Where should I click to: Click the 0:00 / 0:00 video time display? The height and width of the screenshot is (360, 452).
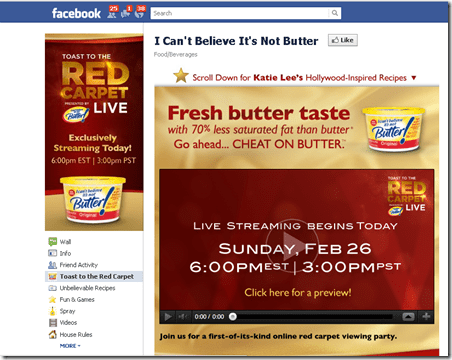point(209,317)
